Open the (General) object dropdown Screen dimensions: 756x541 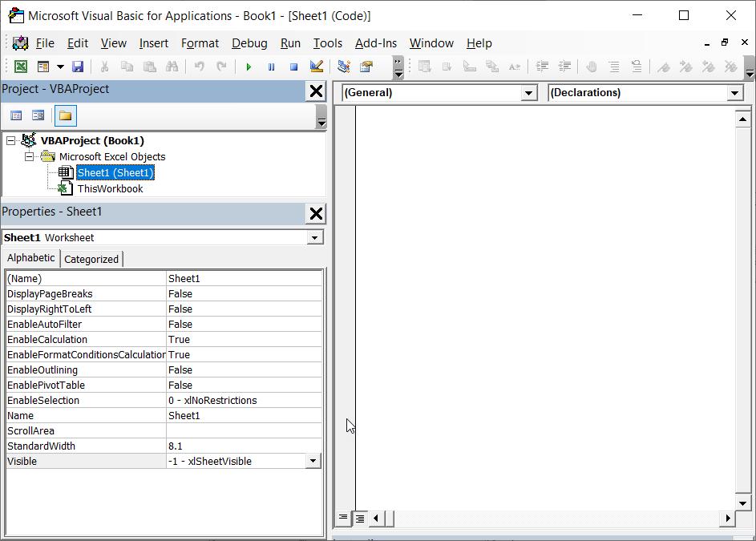[529, 93]
